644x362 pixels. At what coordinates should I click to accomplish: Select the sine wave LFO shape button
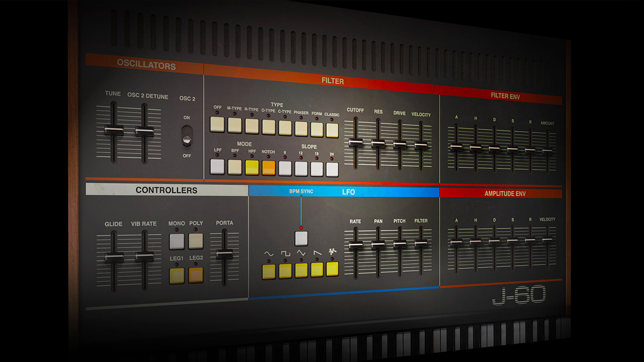click(269, 272)
